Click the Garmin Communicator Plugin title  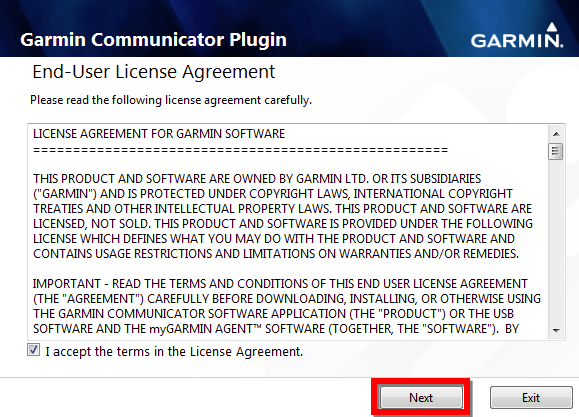pyautogui.click(x=153, y=40)
